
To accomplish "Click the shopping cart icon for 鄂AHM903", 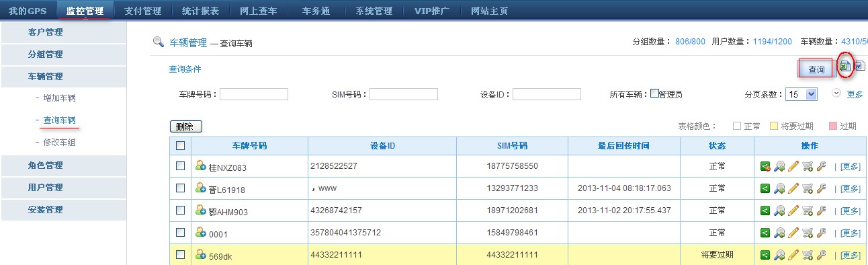I will point(808,211).
